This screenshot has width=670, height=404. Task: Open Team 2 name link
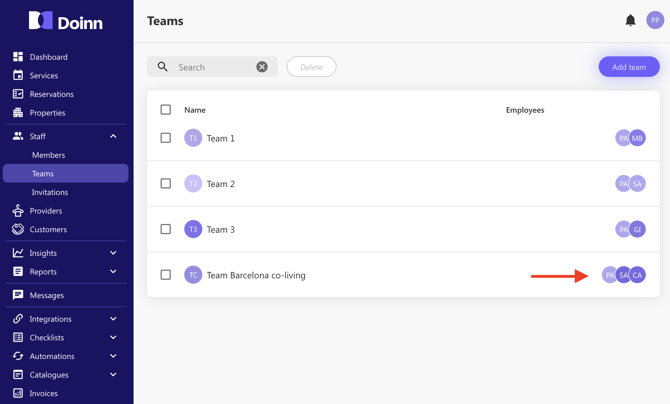click(221, 184)
